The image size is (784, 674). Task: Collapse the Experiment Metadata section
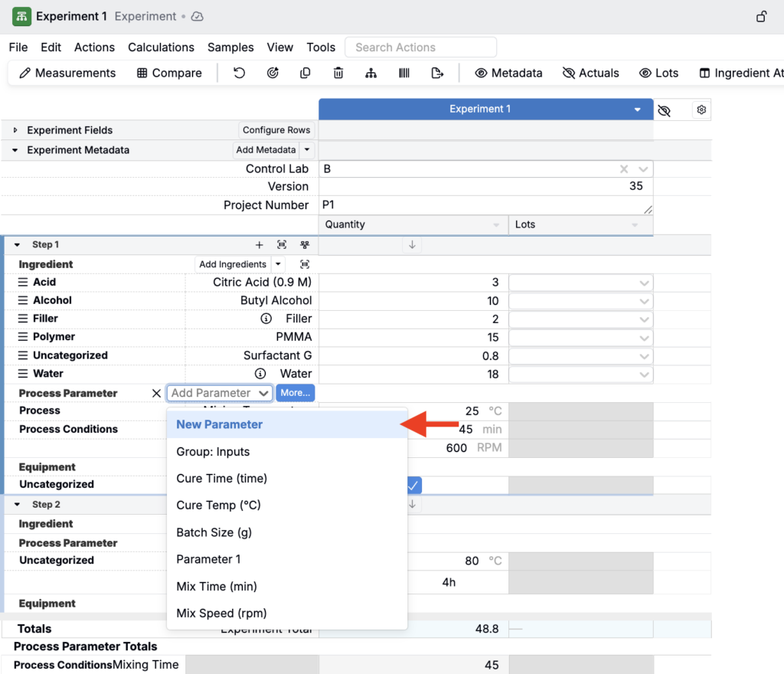pyautogui.click(x=15, y=150)
